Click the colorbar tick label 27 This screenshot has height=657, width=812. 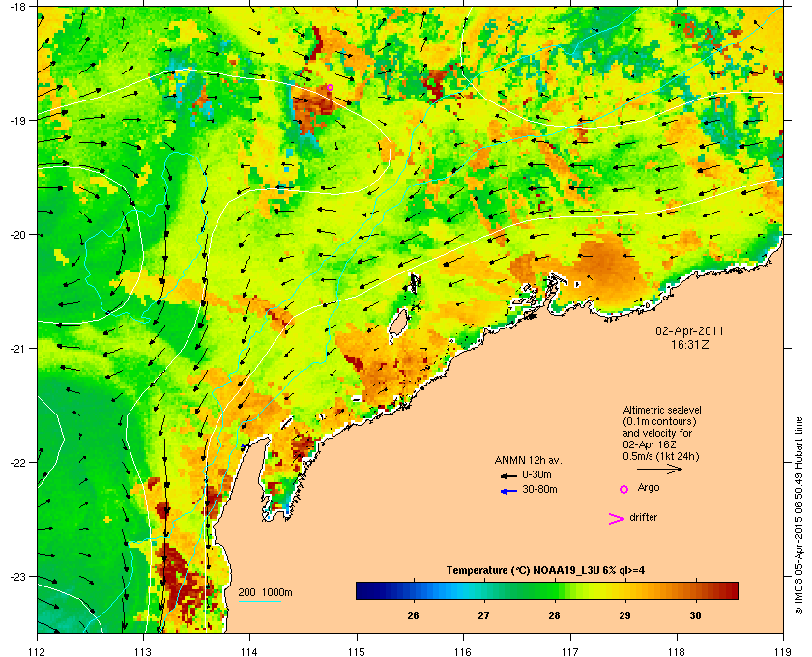tap(483, 615)
